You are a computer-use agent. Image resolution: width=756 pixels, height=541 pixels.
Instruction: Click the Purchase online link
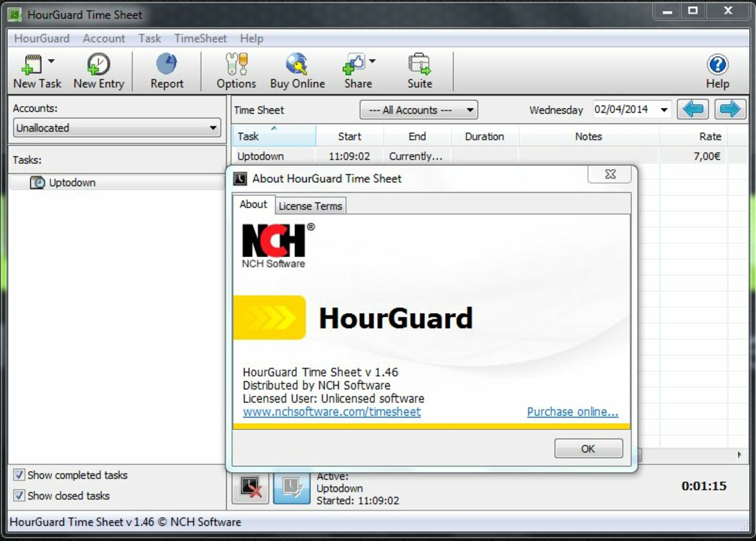573,412
